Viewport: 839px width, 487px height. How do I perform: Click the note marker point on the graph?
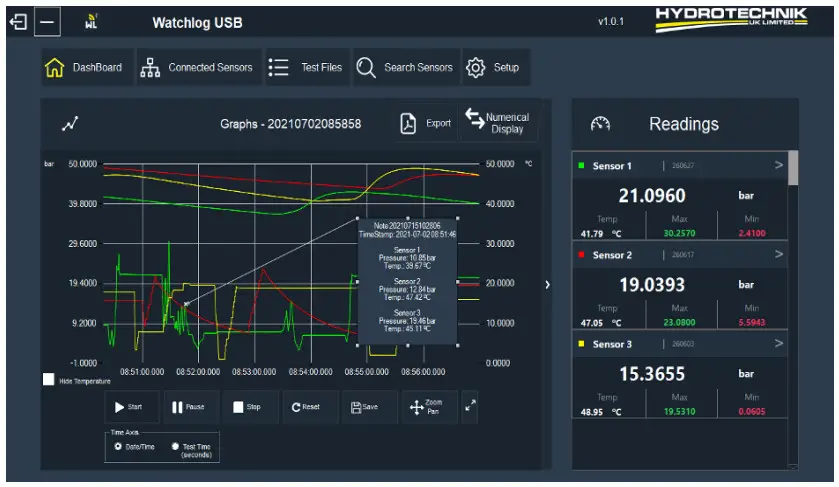coord(186,304)
